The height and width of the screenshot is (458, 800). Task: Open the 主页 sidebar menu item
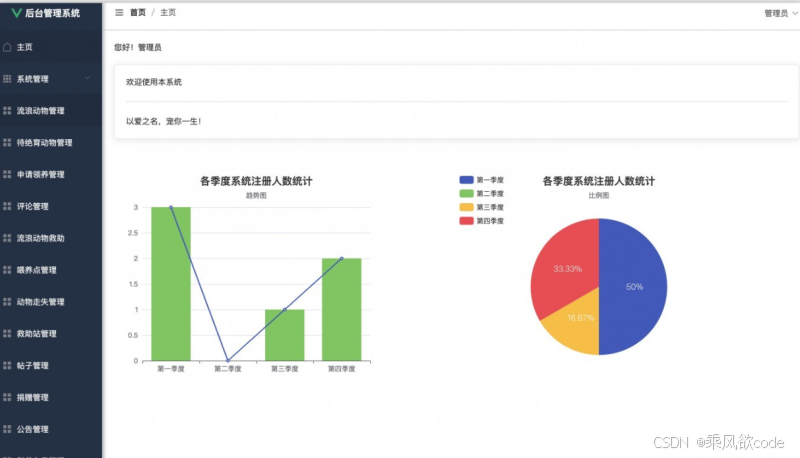[51, 47]
